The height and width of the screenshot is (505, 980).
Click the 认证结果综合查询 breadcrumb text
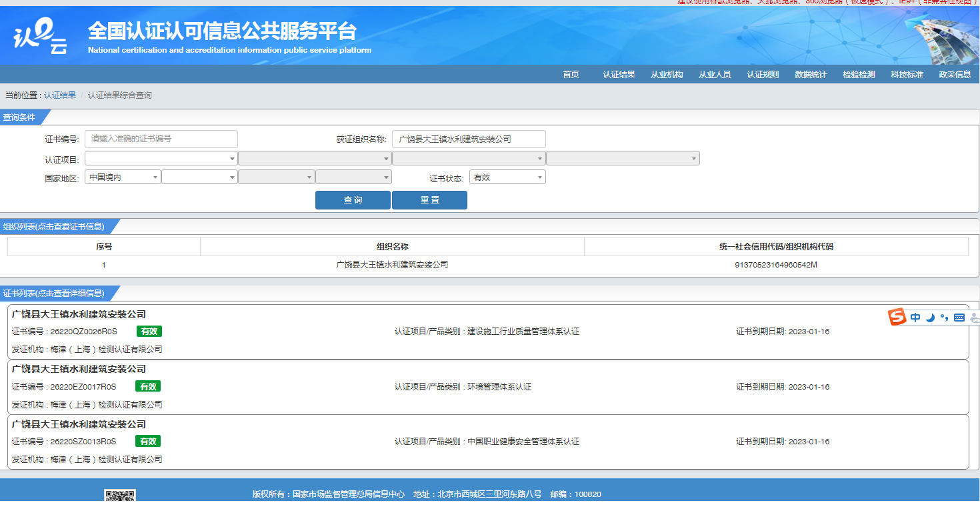(120, 95)
